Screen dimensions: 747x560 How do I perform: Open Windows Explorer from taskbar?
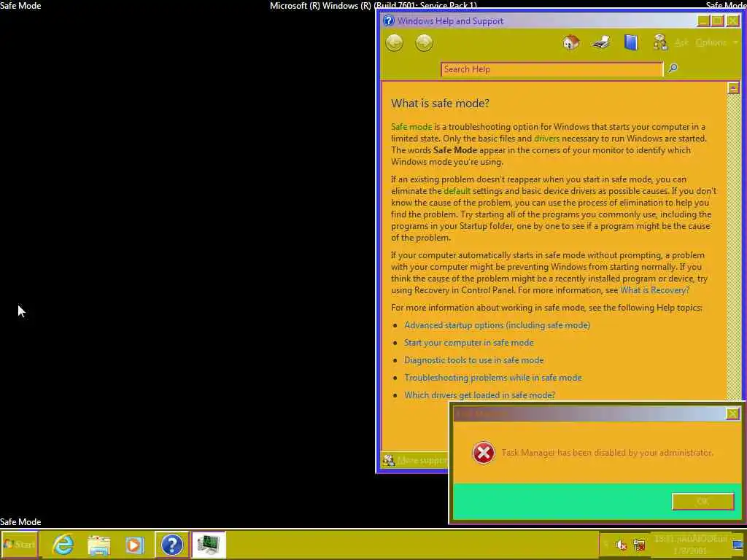pos(98,545)
